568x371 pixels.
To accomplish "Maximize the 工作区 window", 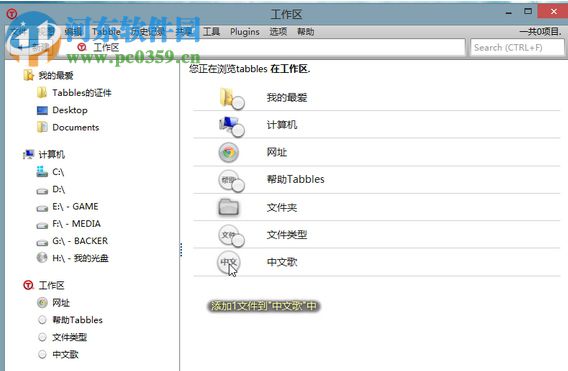I will coord(528,12).
